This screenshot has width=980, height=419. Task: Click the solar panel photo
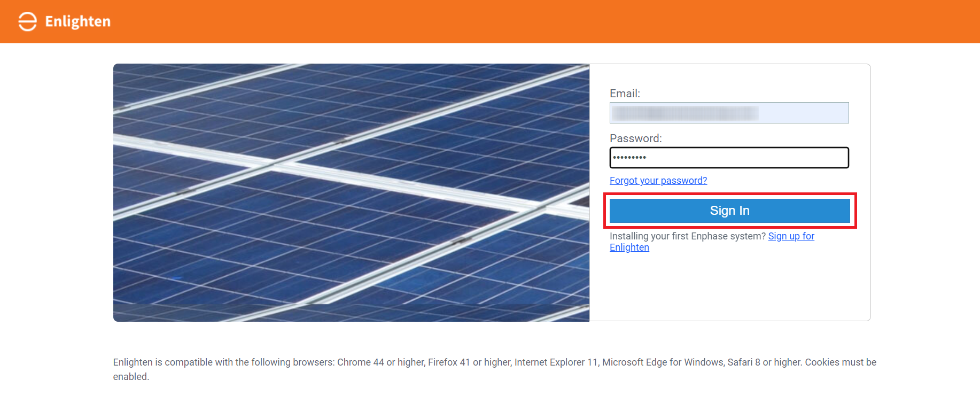tap(351, 192)
